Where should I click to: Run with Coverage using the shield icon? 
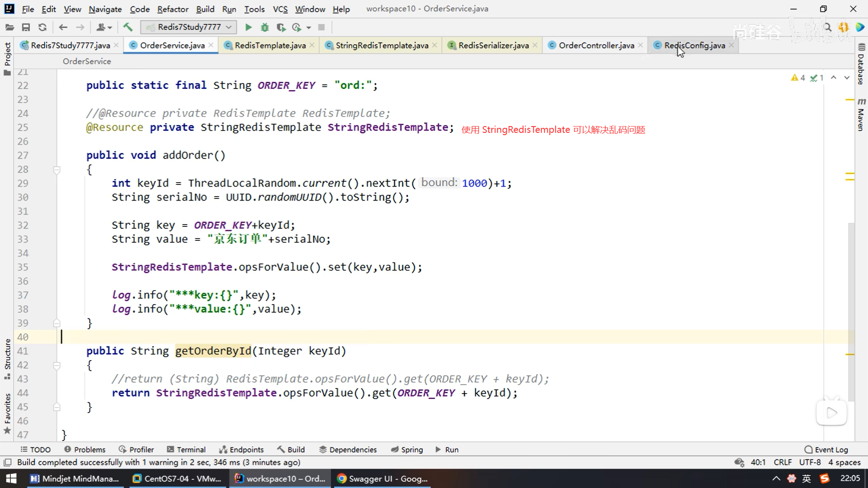tap(281, 28)
